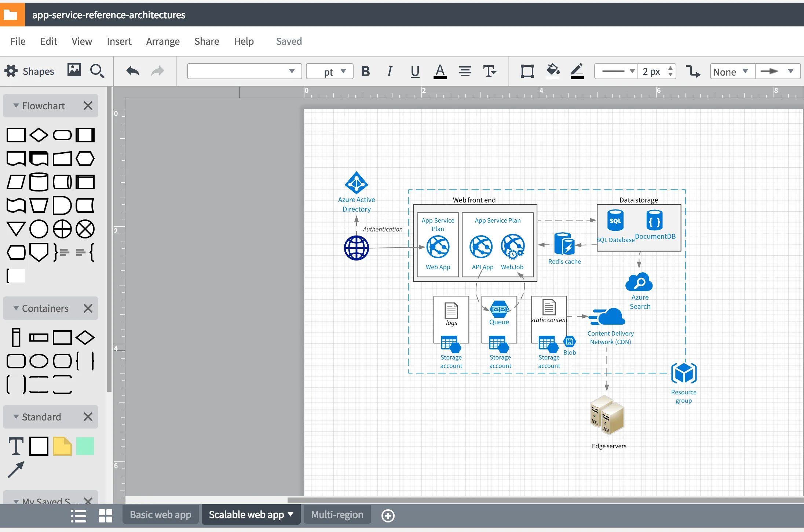Click the shape outline border icon
Screen dimensions: 804x532
527,71
